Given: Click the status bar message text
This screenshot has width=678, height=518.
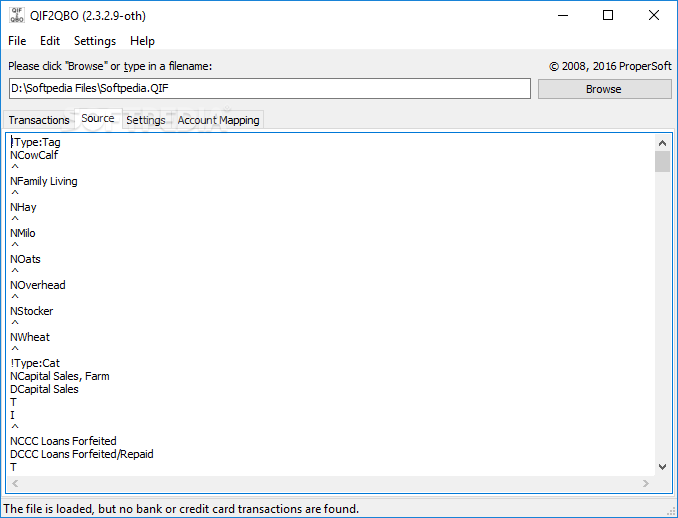Looking at the screenshot, I should click(181, 509).
